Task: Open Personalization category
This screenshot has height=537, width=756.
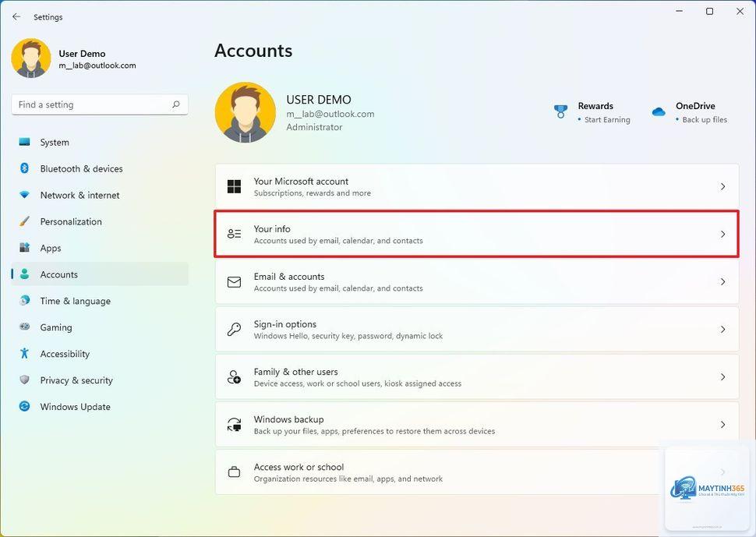Action: (x=100, y=222)
